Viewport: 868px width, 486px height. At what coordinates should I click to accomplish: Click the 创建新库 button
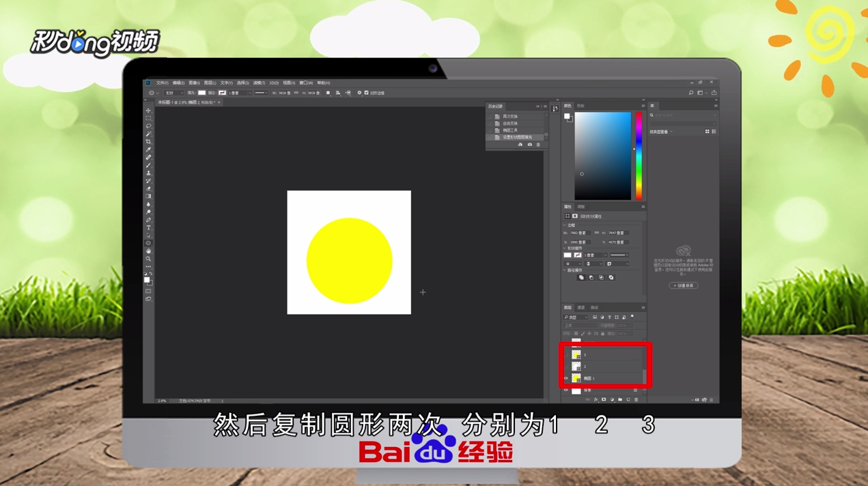coord(683,286)
